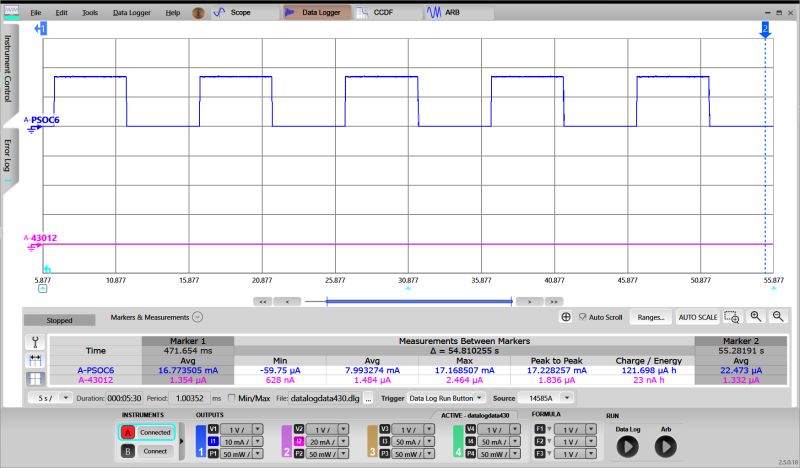Open the Edit menu

[62, 12]
